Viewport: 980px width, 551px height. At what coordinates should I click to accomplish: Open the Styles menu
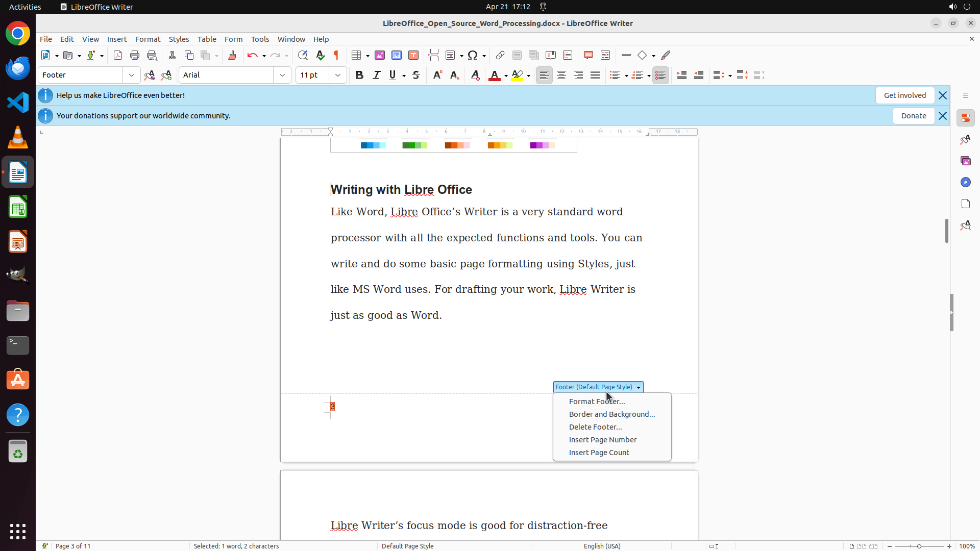[x=179, y=39]
